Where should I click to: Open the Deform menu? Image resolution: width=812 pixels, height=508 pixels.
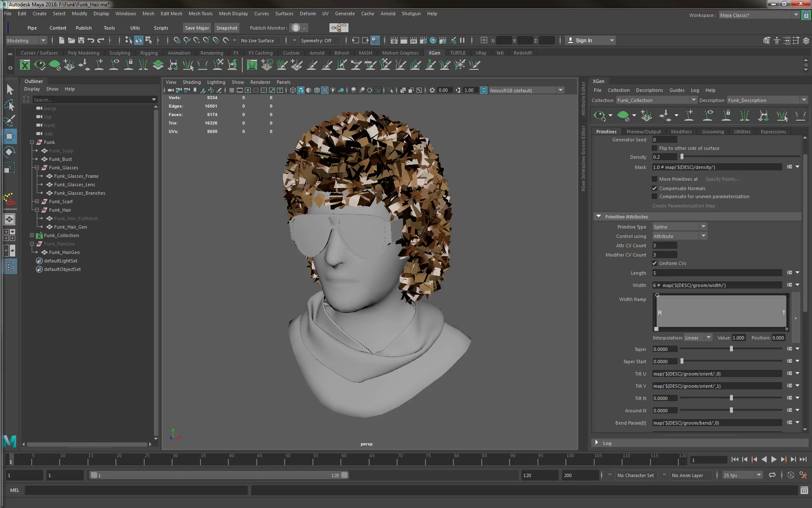307,14
